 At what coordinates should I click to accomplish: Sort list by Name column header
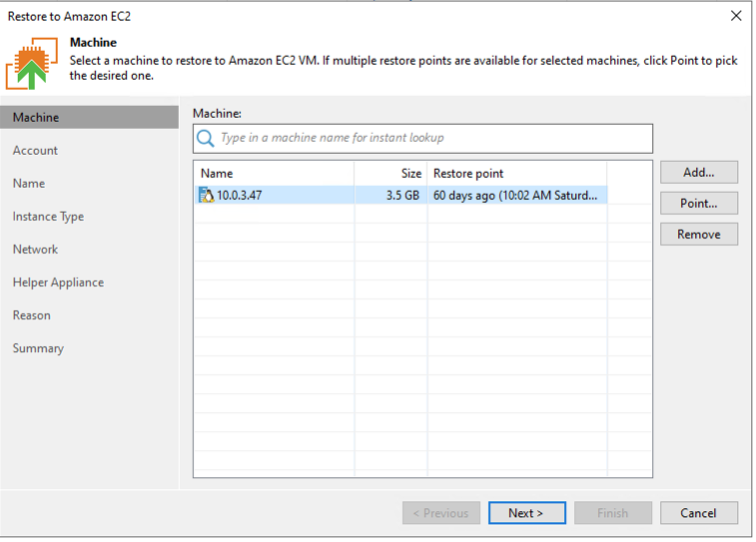(x=274, y=173)
